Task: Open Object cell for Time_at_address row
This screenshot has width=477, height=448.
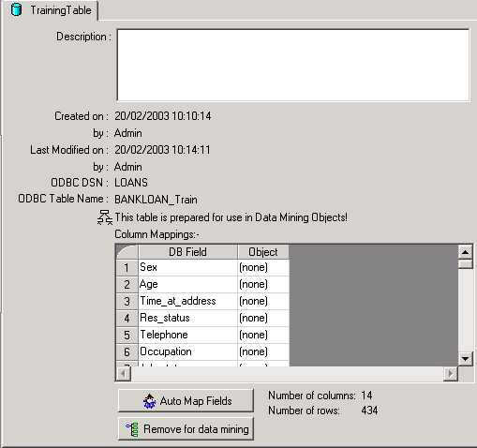Action: (263, 301)
